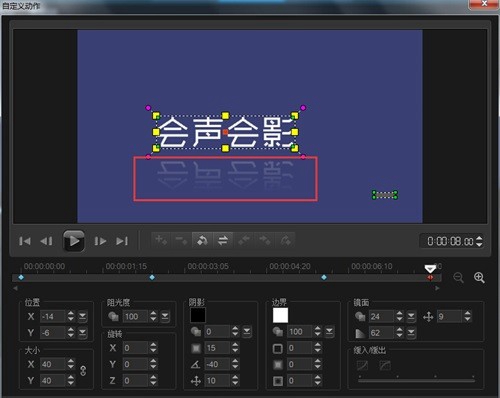
Task: Click the add keyframe icon
Action: coord(161,240)
